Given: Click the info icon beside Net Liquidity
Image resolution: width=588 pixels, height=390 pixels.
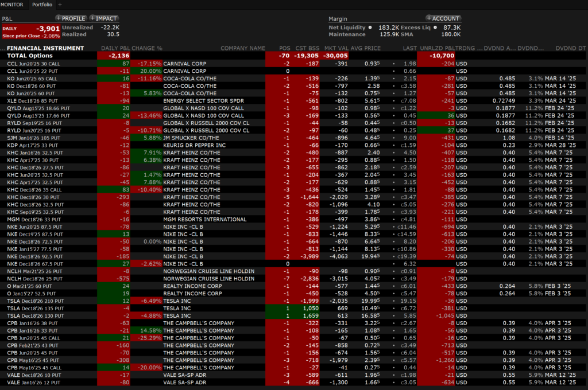Looking at the screenshot, I should coord(370,27).
